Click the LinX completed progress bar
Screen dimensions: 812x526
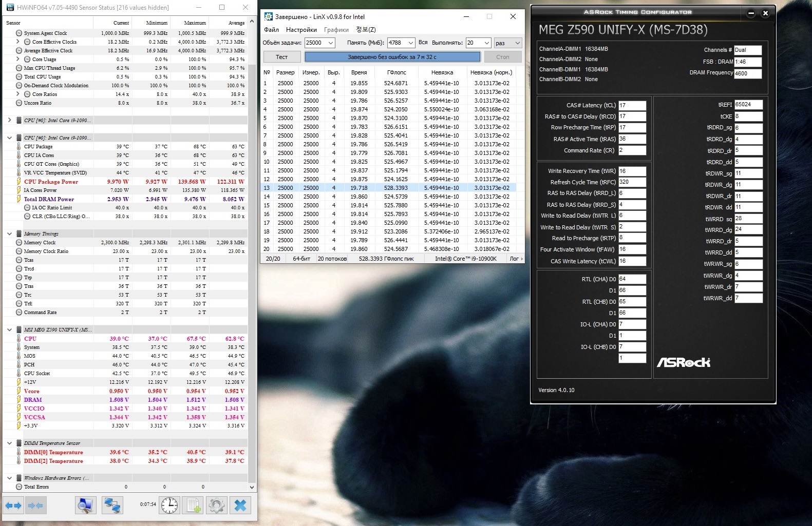tap(392, 57)
